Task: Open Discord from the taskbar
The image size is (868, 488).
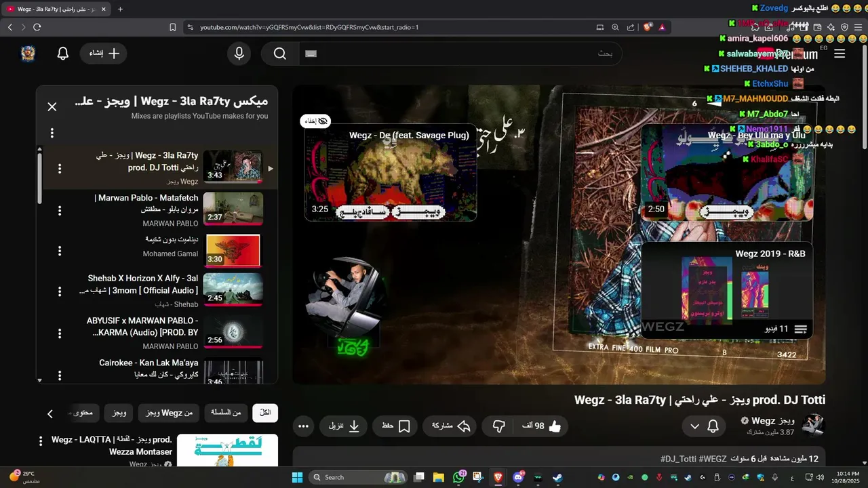Action: click(x=518, y=477)
